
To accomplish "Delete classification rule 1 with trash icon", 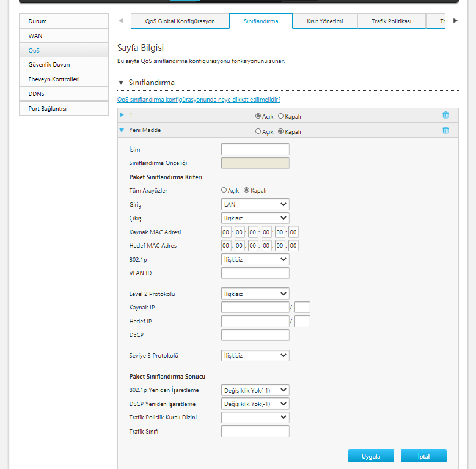I will click(445, 115).
